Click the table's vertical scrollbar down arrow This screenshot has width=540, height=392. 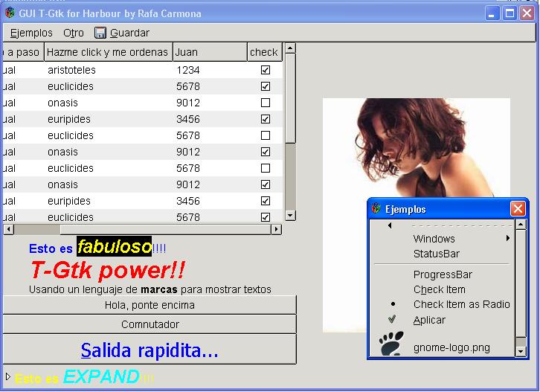pos(290,216)
